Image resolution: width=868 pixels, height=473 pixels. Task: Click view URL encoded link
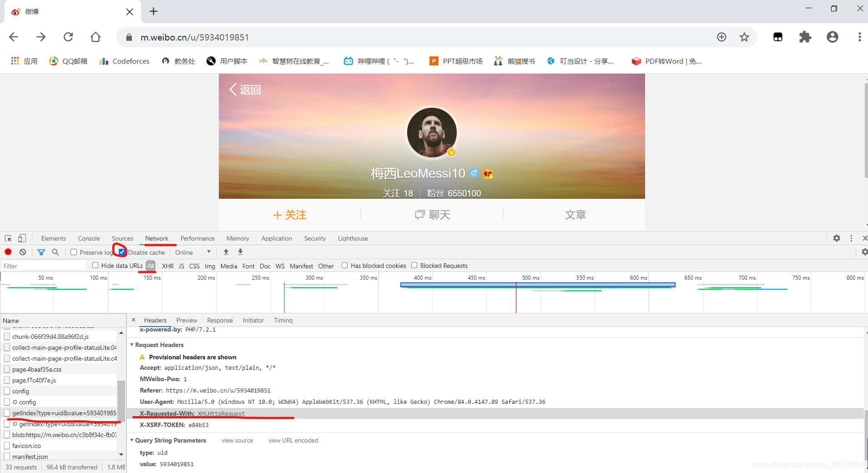click(x=293, y=440)
